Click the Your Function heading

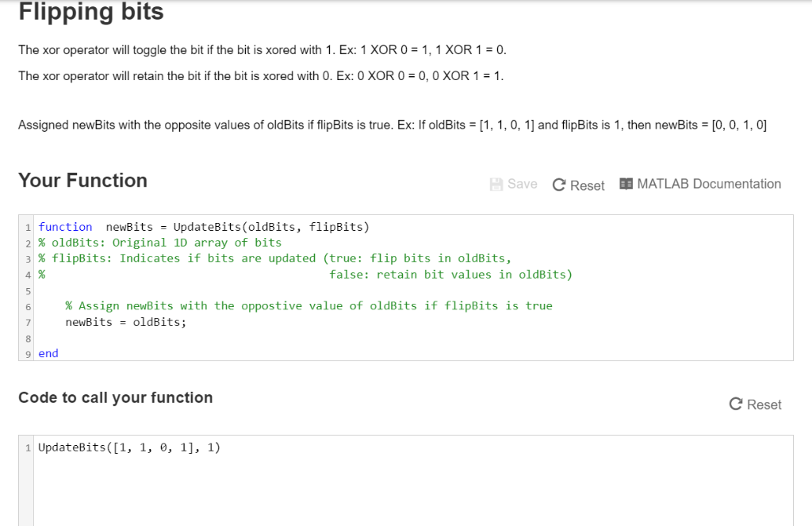coord(82,180)
